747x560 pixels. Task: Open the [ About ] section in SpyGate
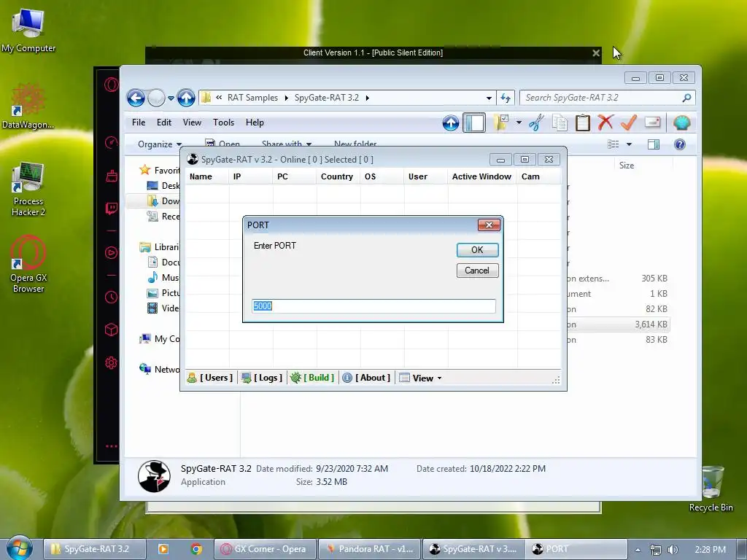pyautogui.click(x=366, y=378)
